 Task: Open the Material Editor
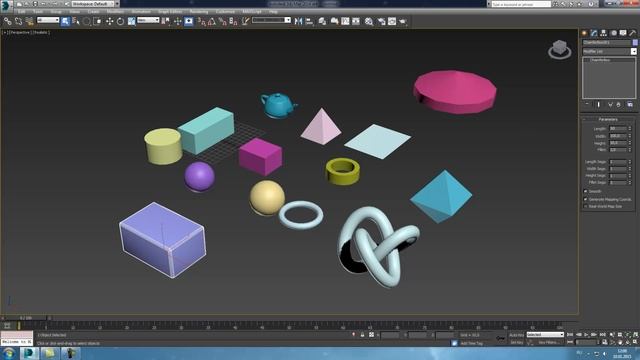point(369,21)
